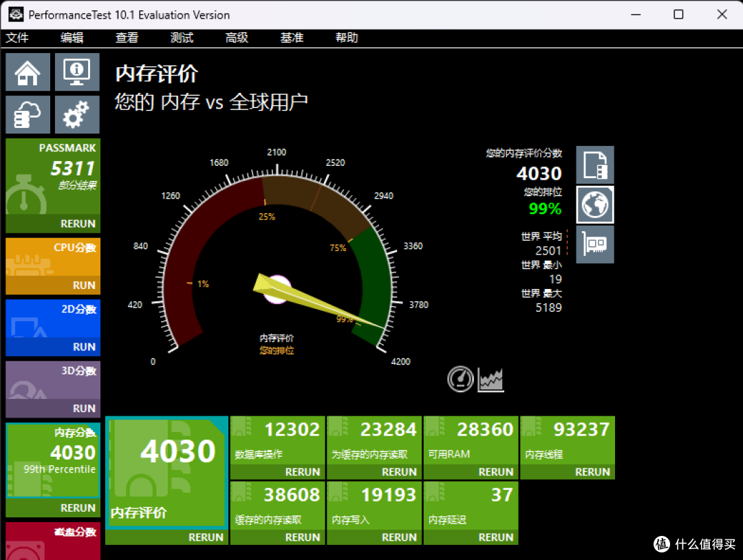Viewport: 743px width, 560px height.
Task: Maximize the PerformanceTest window
Action: click(x=678, y=14)
